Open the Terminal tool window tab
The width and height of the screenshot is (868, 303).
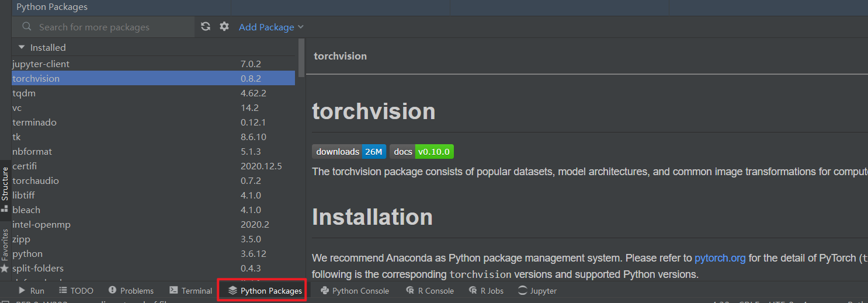(190, 291)
